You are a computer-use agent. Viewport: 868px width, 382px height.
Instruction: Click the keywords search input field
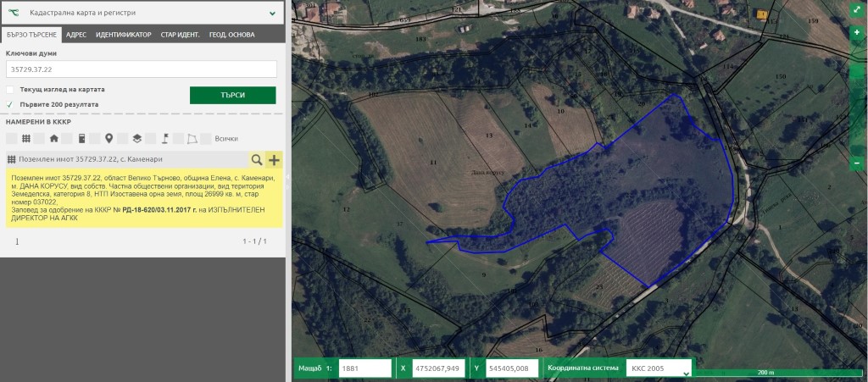point(142,69)
